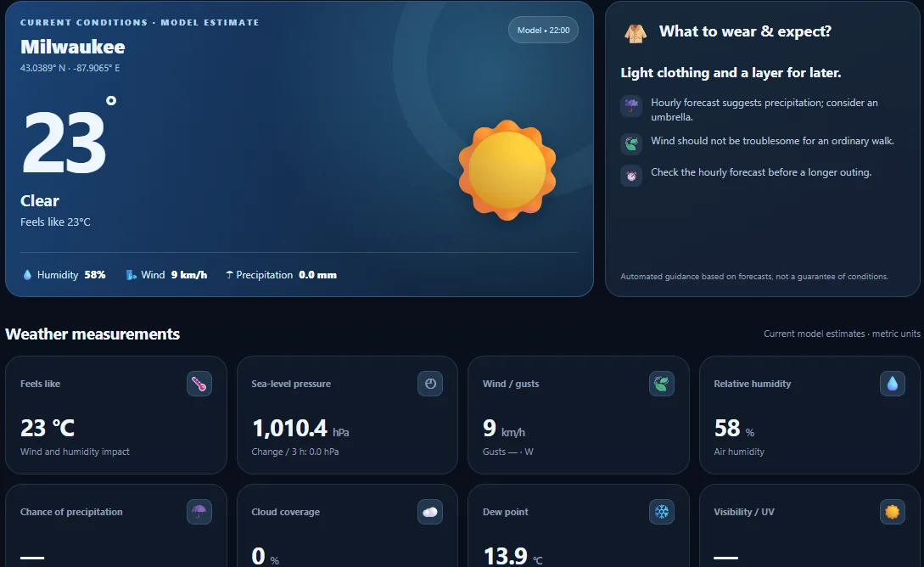Click the Model • 22:00 badge
924x567 pixels.
pos(543,30)
